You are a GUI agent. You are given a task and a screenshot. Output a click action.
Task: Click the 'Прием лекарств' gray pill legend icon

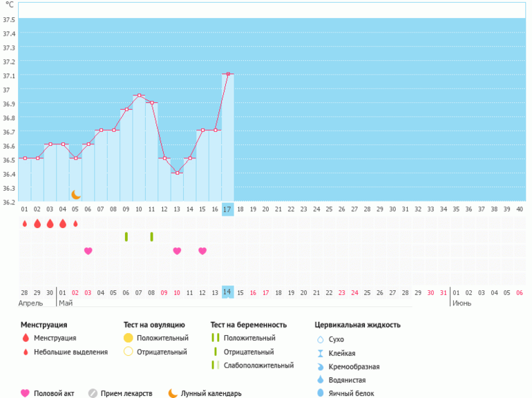coord(93,393)
